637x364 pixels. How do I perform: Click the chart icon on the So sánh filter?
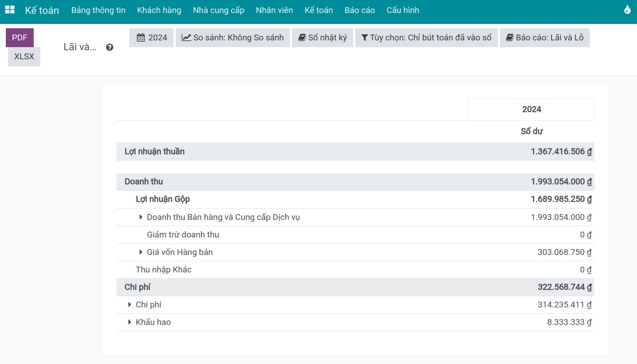[x=186, y=38]
